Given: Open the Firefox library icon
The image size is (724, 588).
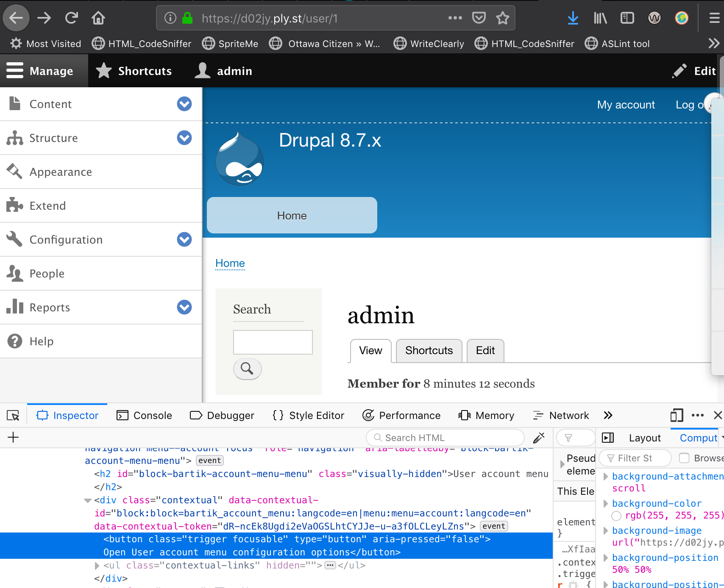Looking at the screenshot, I should pos(600,18).
